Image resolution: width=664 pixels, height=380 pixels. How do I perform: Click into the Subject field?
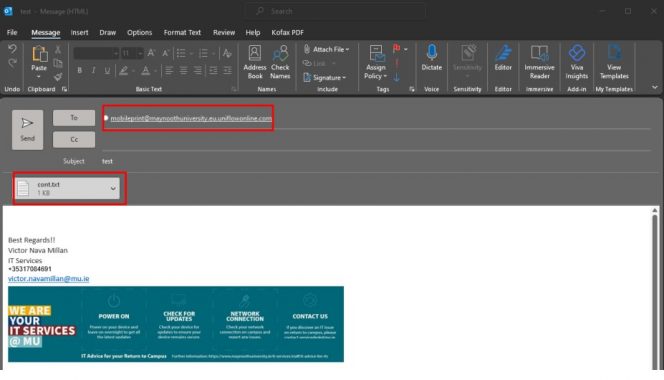(376, 161)
